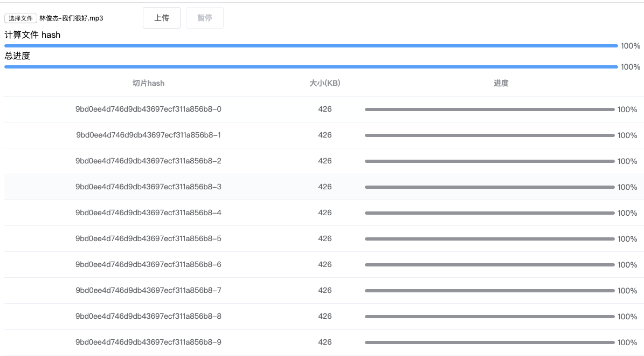Select chunk hash ending in b8-0
Image resolution: width=644 pixels, height=356 pixels.
click(148, 109)
